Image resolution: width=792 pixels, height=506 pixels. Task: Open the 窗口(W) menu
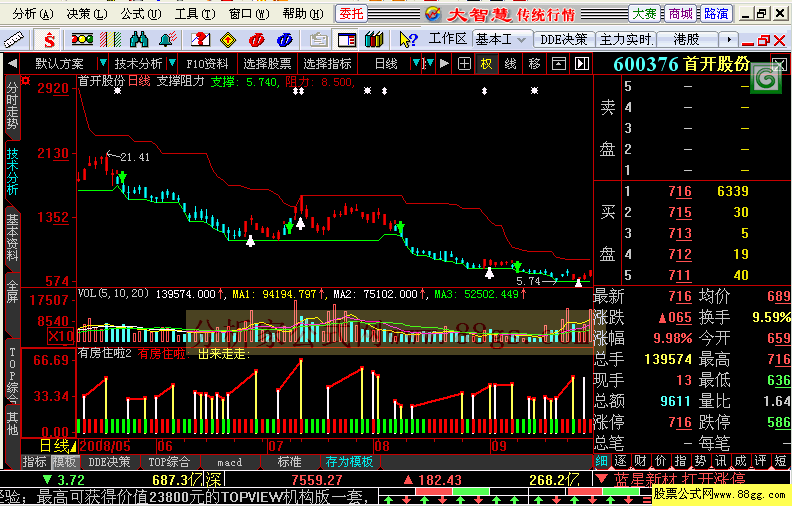tap(249, 14)
